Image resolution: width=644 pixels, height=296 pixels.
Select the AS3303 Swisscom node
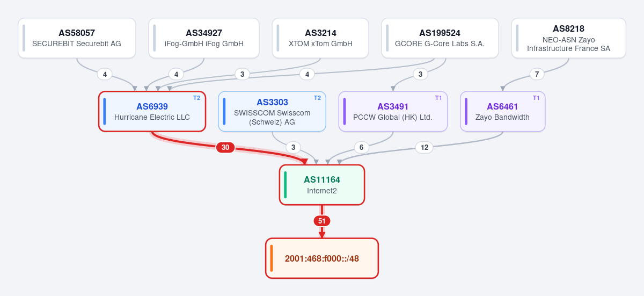(x=272, y=111)
